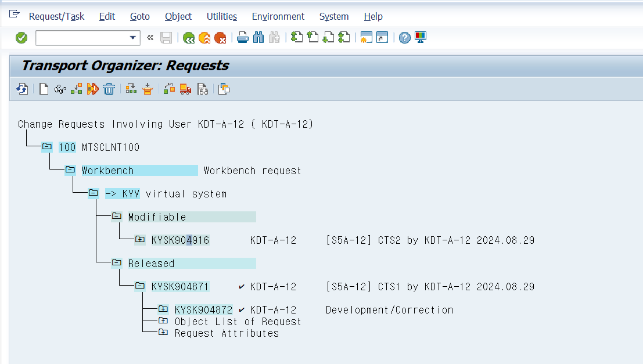Click the green Enter checkmark icon
Viewport: 643px width, 364px height.
(x=21, y=38)
